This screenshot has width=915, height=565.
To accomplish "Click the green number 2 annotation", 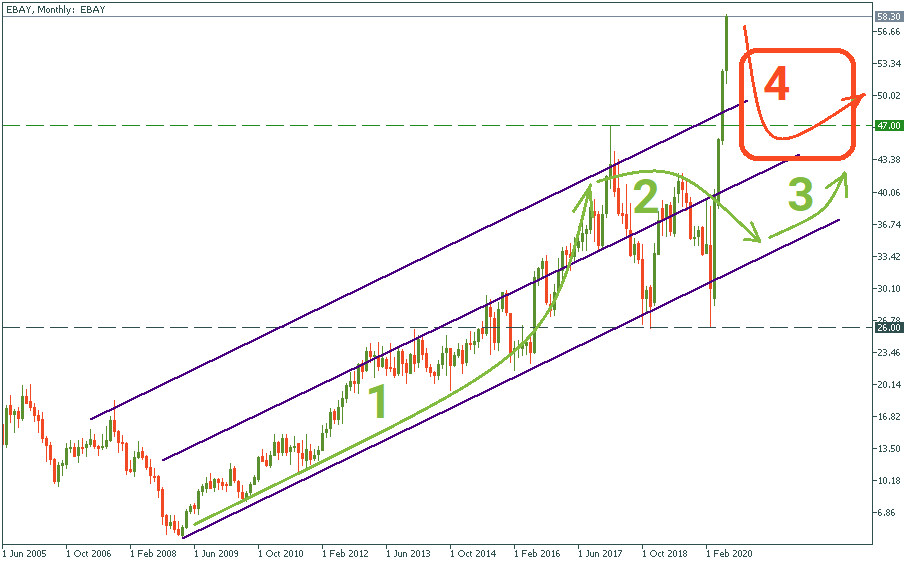I will 645,199.
